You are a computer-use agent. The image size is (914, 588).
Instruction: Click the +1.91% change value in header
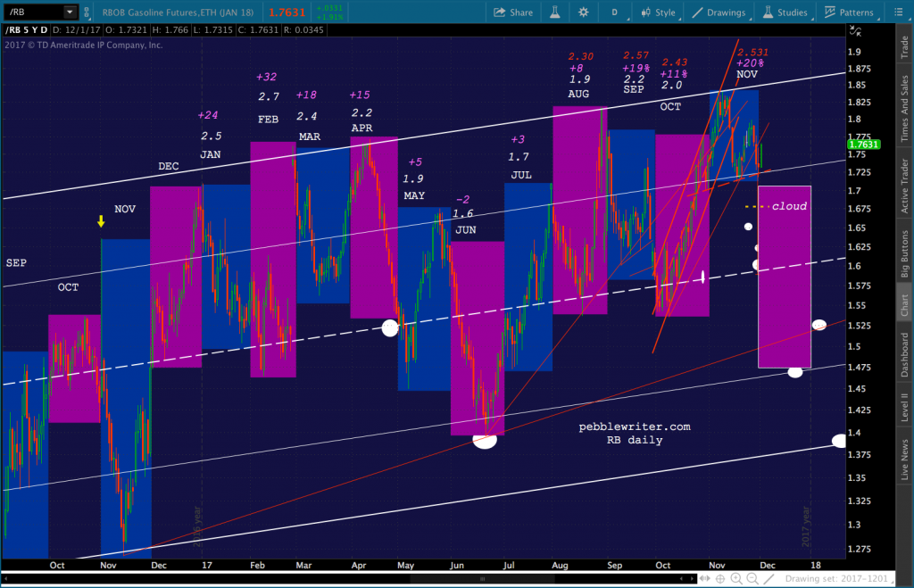329,17
